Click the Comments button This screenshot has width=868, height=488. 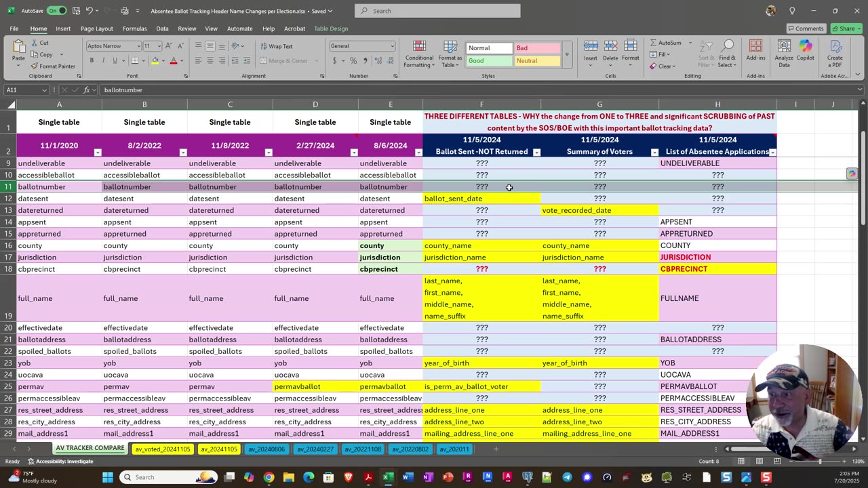point(806,28)
